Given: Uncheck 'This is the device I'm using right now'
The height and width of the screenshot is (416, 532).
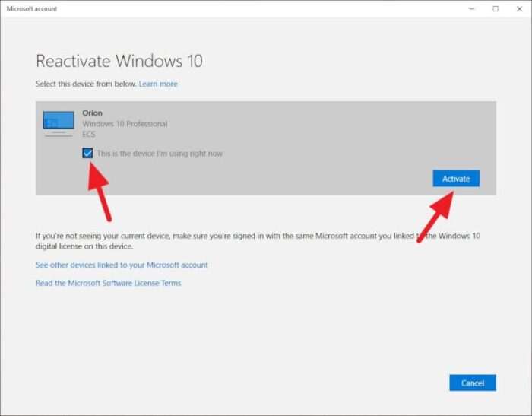Looking at the screenshot, I should pyautogui.click(x=87, y=153).
